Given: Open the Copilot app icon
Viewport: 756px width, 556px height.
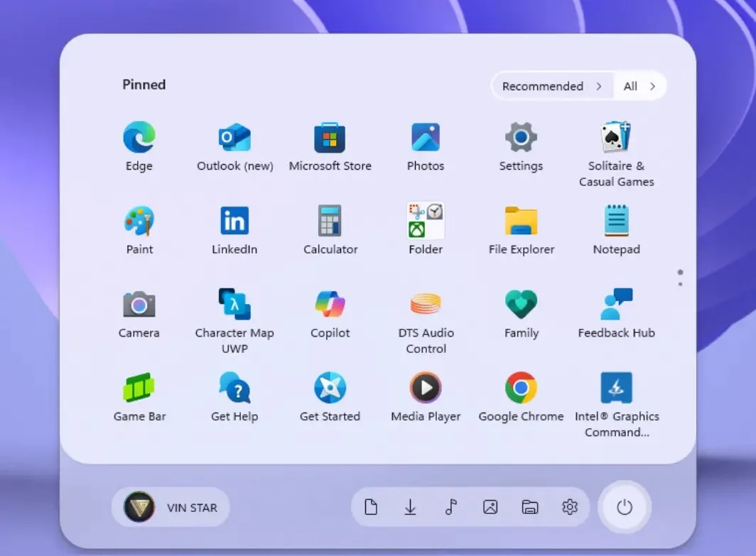Looking at the screenshot, I should coord(330,305).
